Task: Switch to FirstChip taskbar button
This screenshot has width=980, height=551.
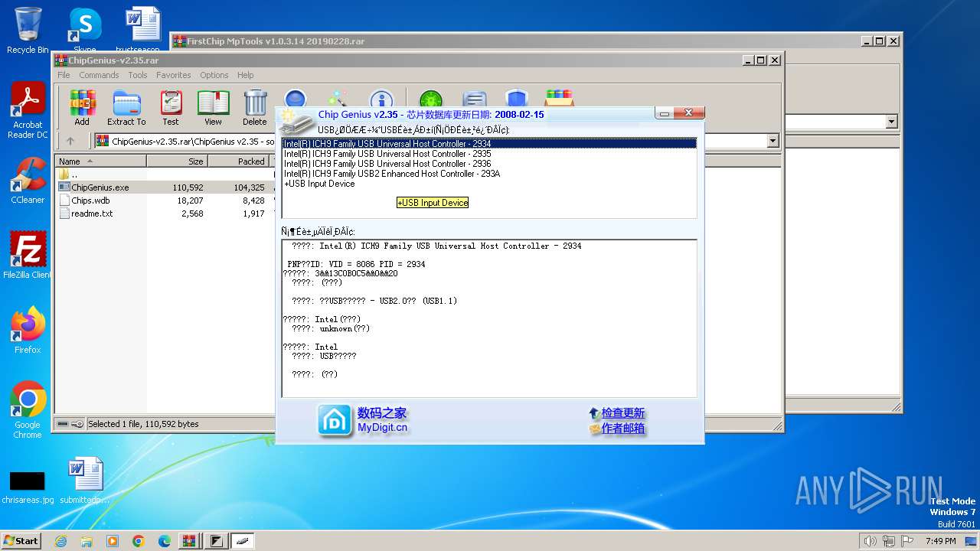Action: coord(217,541)
